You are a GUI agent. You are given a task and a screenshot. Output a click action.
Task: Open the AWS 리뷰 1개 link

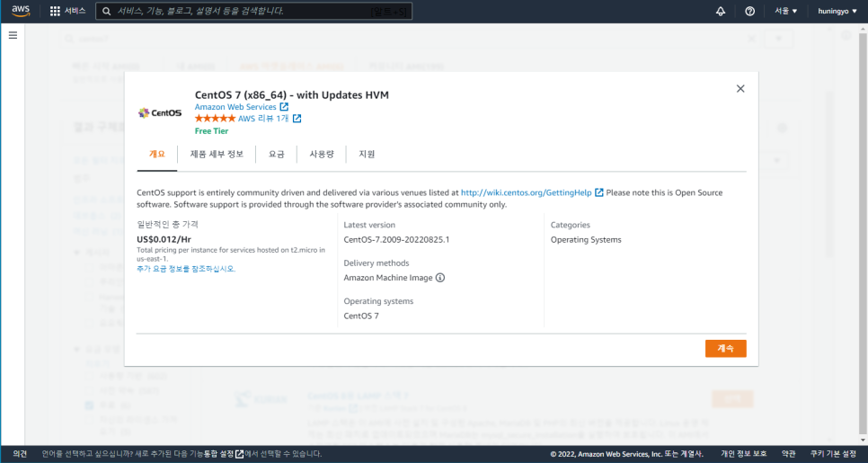click(263, 119)
